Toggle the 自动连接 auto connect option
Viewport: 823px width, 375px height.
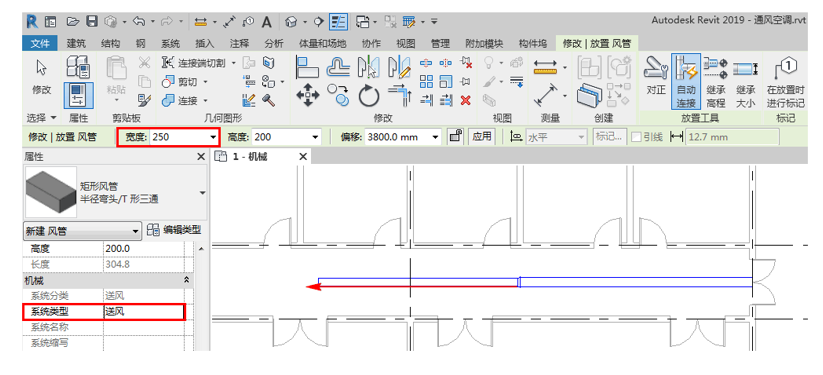pos(685,82)
